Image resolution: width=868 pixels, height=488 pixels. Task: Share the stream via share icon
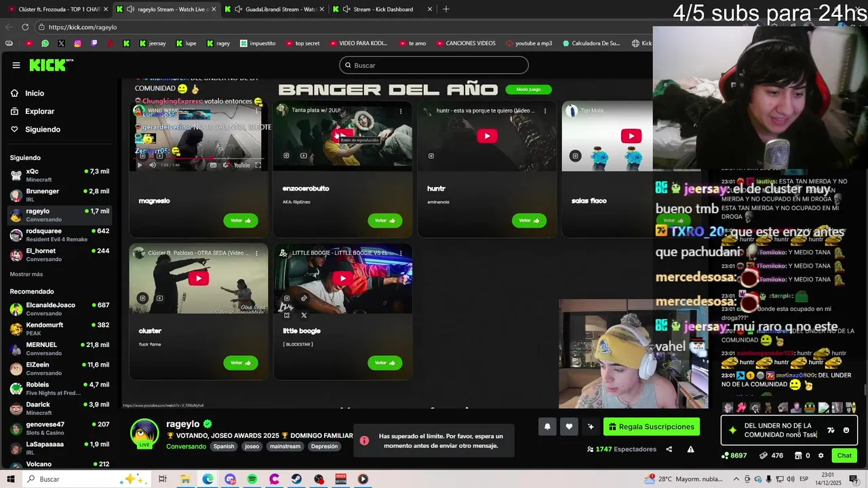pyautogui.click(x=669, y=449)
